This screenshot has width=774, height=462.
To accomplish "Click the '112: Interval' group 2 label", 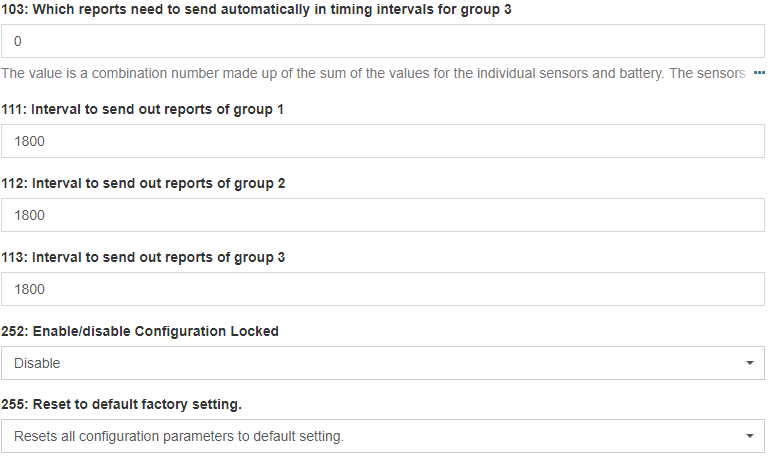I will tap(143, 183).
